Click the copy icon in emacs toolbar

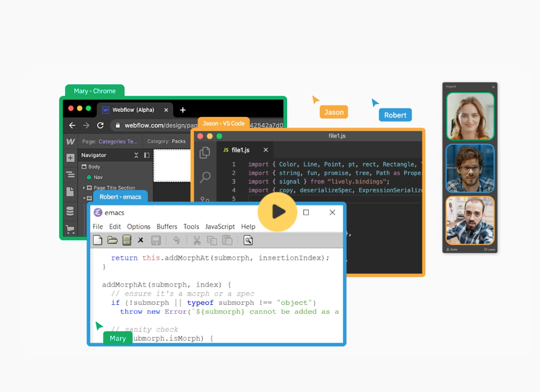(x=212, y=240)
